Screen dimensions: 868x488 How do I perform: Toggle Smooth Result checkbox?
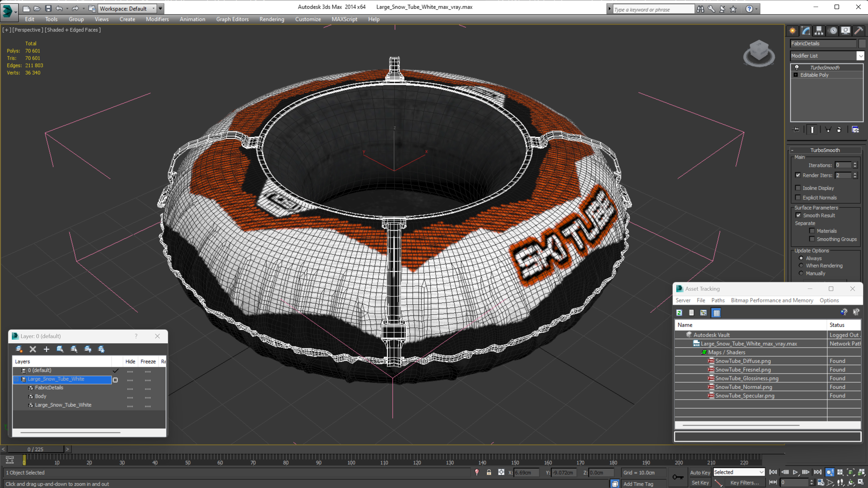[798, 215]
